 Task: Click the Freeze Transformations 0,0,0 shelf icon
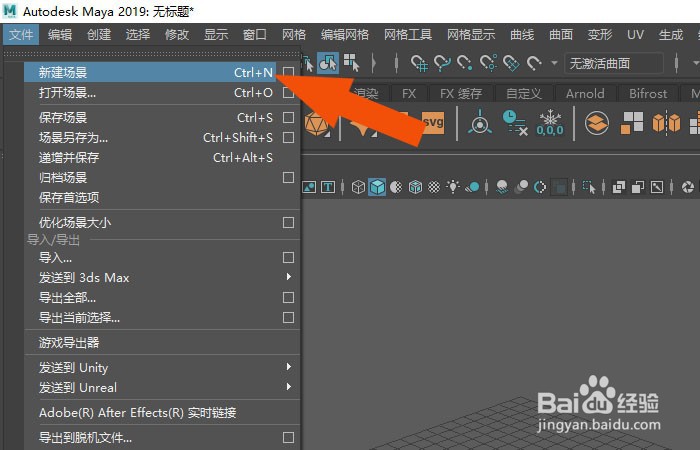click(x=550, y=122)
